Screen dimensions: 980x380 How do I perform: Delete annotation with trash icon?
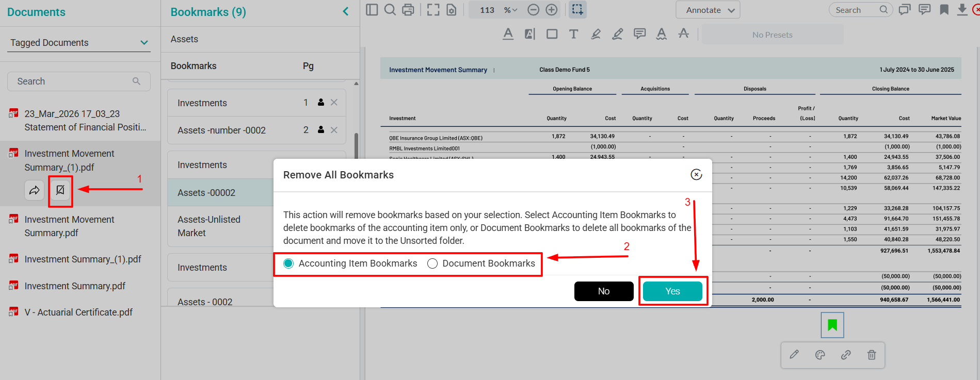[x=872, y=355]
